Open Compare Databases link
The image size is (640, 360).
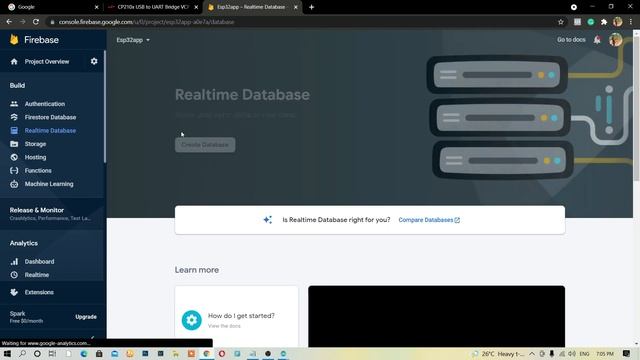[x=429, y=220]
